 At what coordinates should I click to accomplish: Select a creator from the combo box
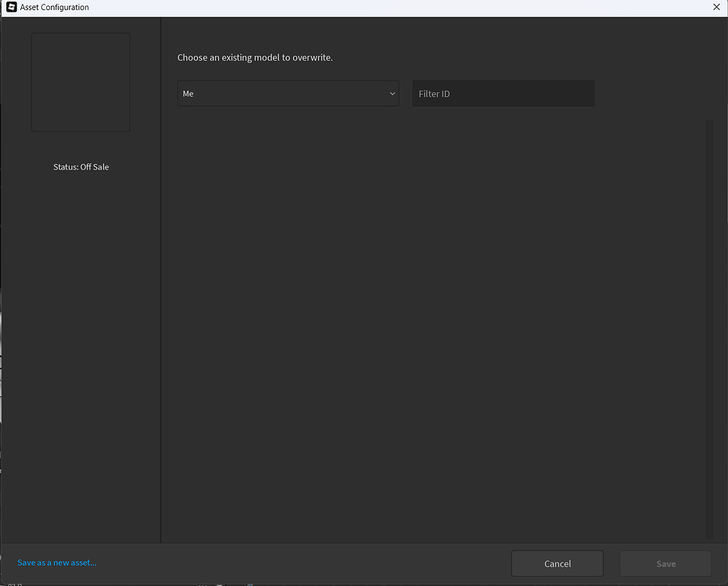[x=288, y=93]
